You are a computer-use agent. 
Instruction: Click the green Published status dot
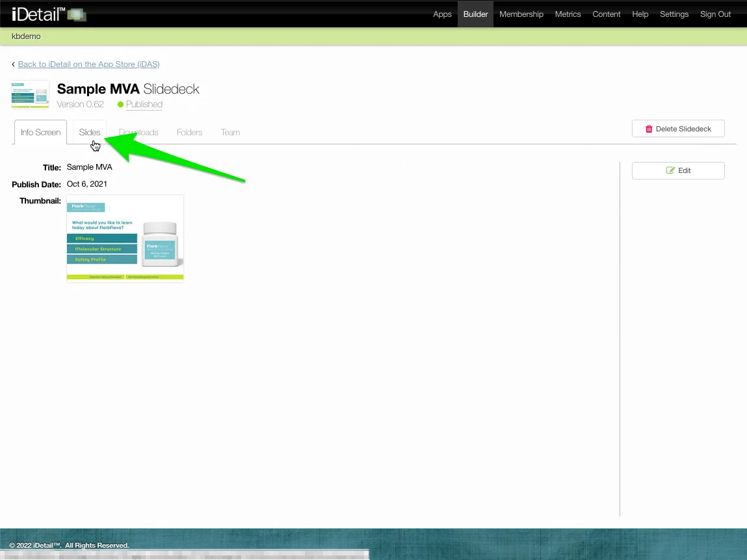[x=120, y=104]
